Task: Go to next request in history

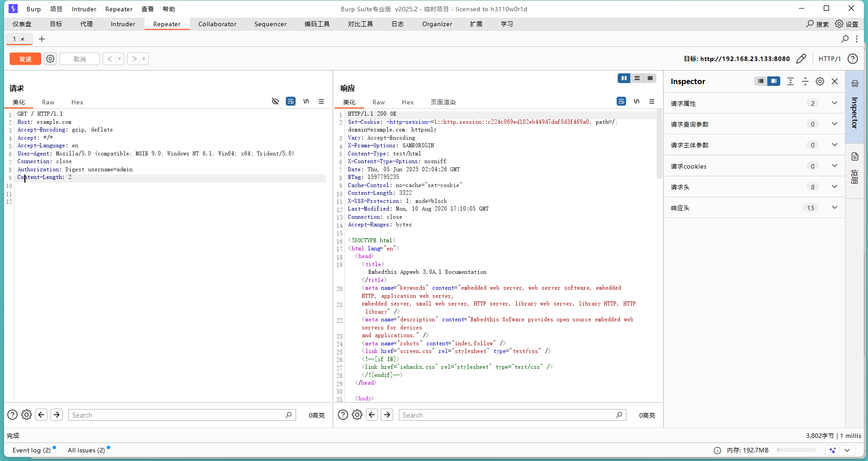Action: pyautogui.click(x=134, y=59)
